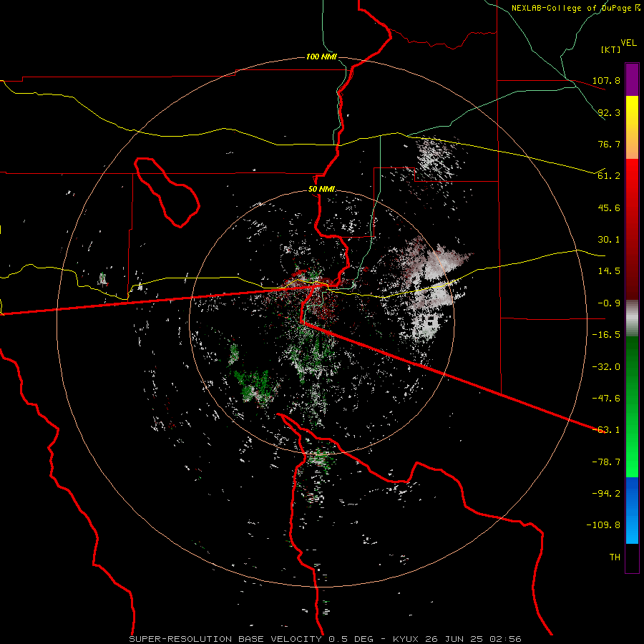Click the VEL legend title
Screen dimensions: 644x644
[x=628, y=43]
